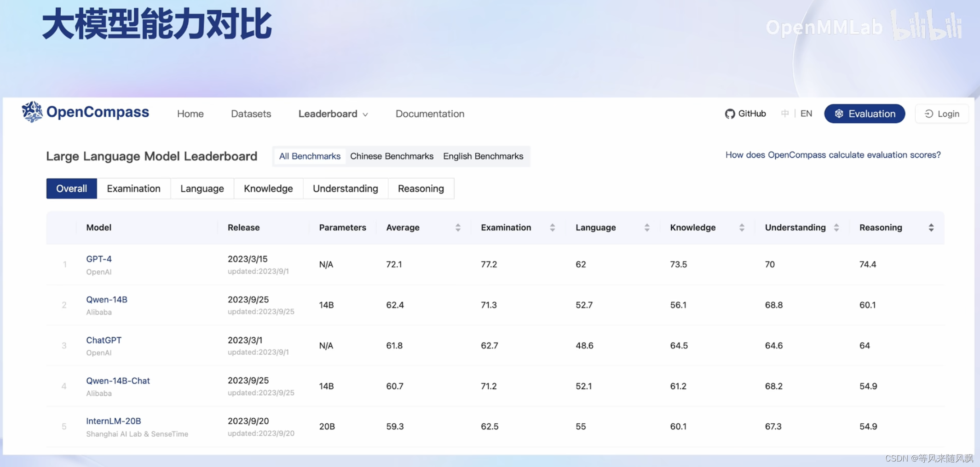Click the OpenCompass logo icon

point(32,112)
